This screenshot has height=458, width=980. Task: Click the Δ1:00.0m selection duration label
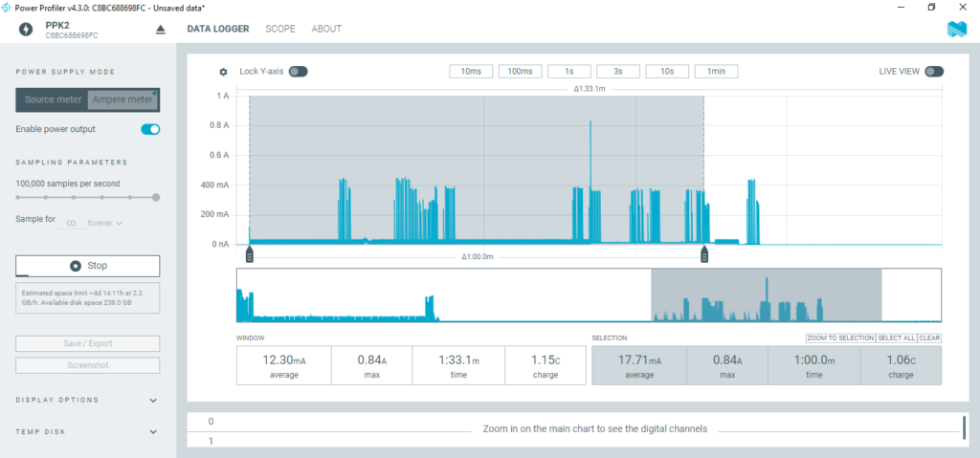pos(478,257)
